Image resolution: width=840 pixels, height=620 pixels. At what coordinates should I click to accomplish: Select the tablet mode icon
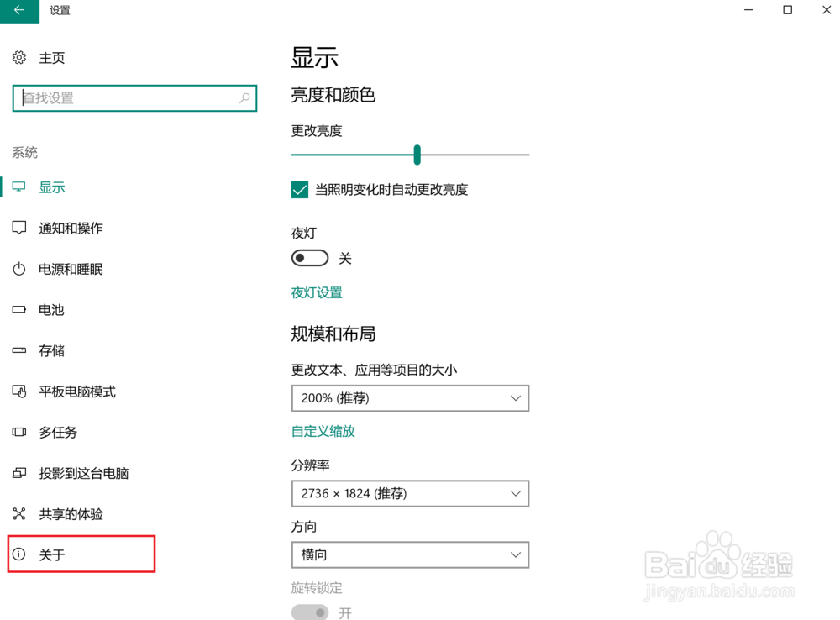point(18,391)
